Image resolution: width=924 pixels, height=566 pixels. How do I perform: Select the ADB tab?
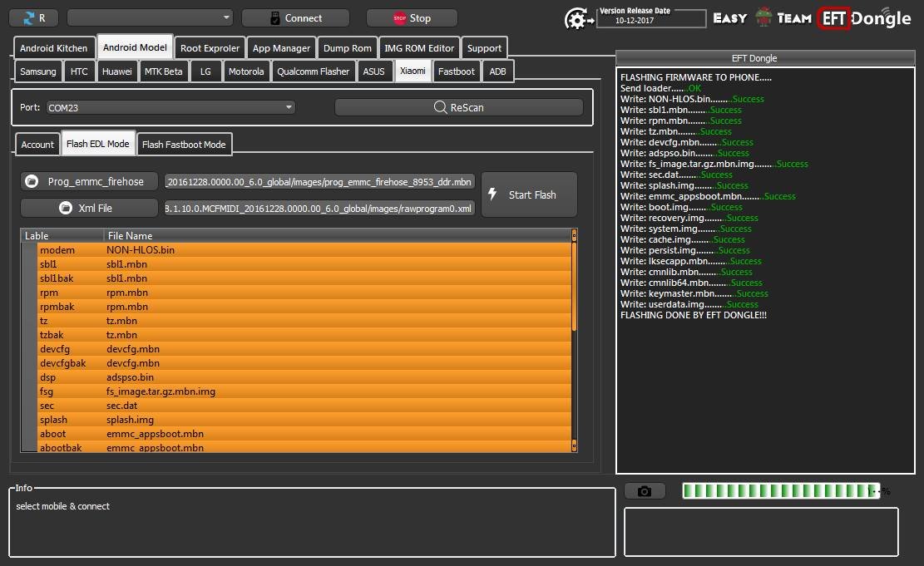click(497, 71)
